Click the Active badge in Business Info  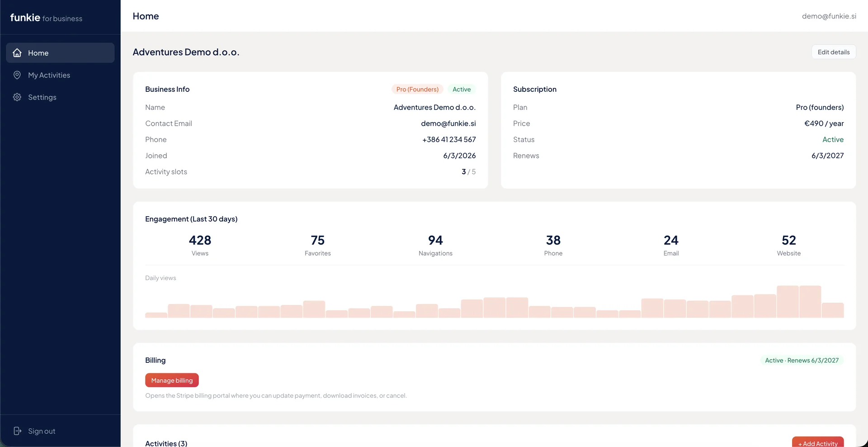coord(462,89)
